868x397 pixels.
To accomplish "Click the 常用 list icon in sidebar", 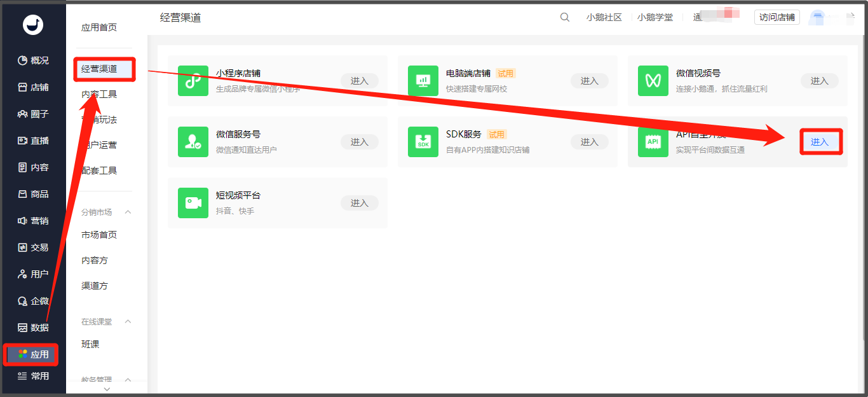I will point(22,376).
